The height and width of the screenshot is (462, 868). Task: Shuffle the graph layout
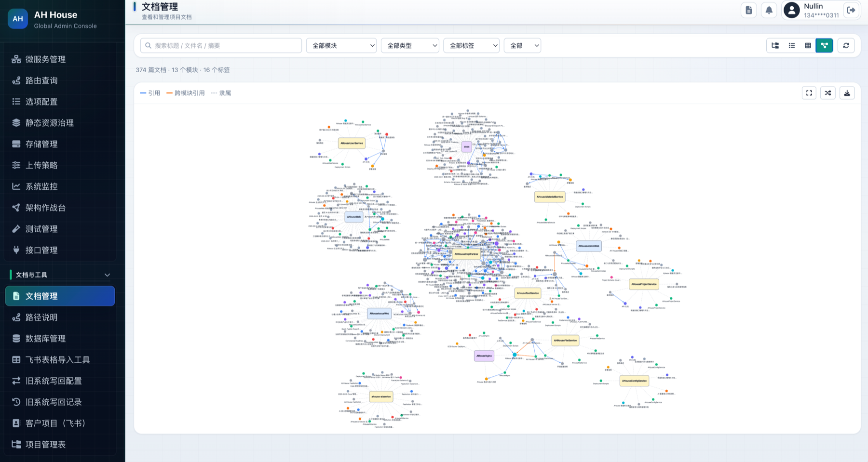pyautogui.click(x=828, y=93)
